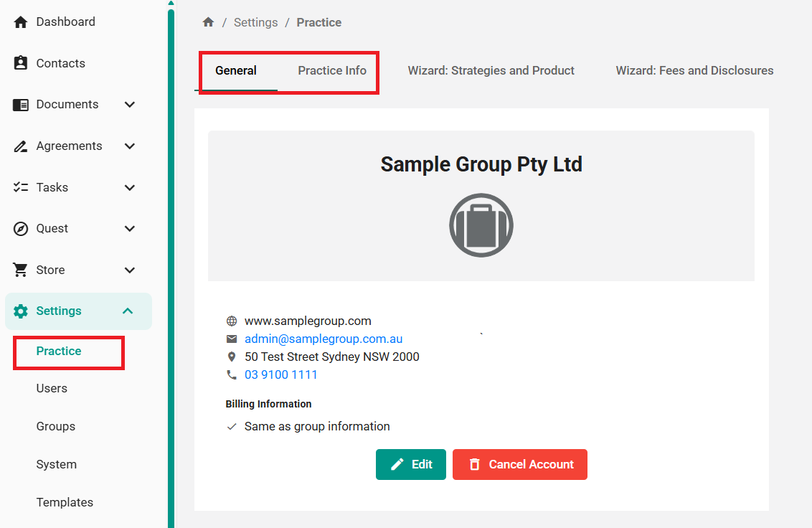Click the Quest compass icon
This screenshot has height=528, width=812.
(21, 229)
